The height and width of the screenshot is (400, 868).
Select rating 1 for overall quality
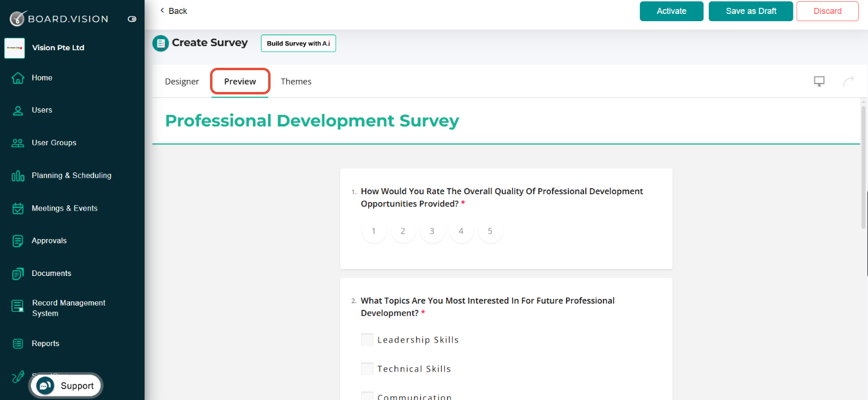[x=374, y=231]
